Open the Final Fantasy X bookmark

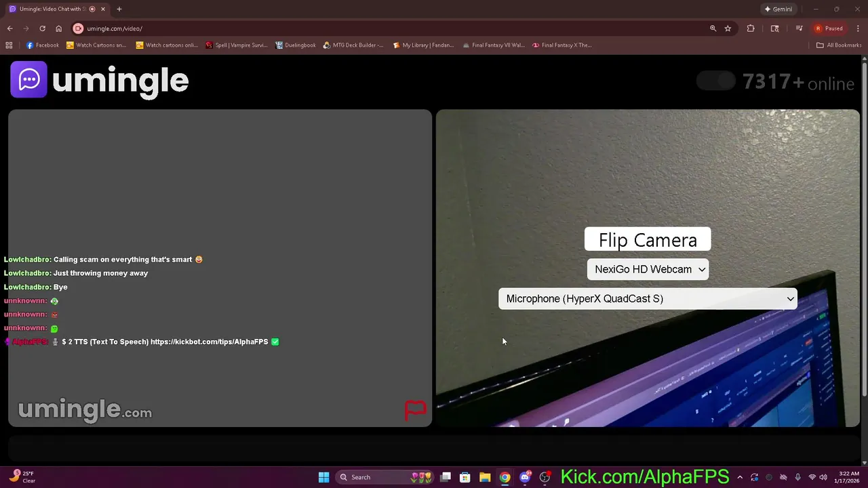click(562, 45)
